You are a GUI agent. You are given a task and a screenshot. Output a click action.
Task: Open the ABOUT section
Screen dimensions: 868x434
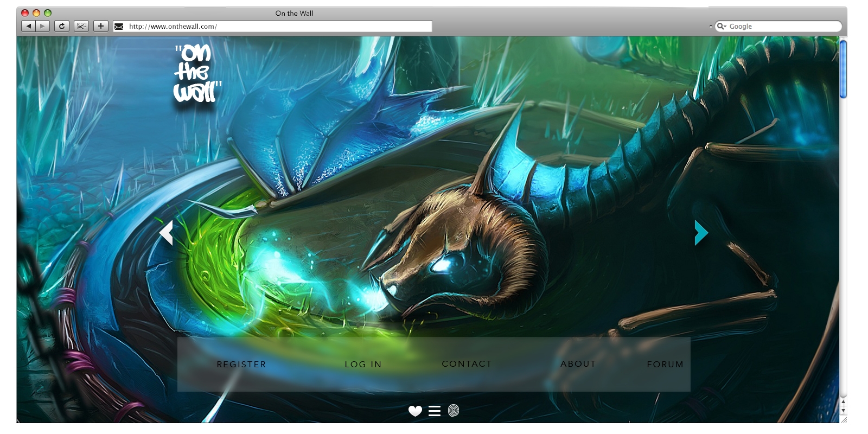[x=578, y=364]
